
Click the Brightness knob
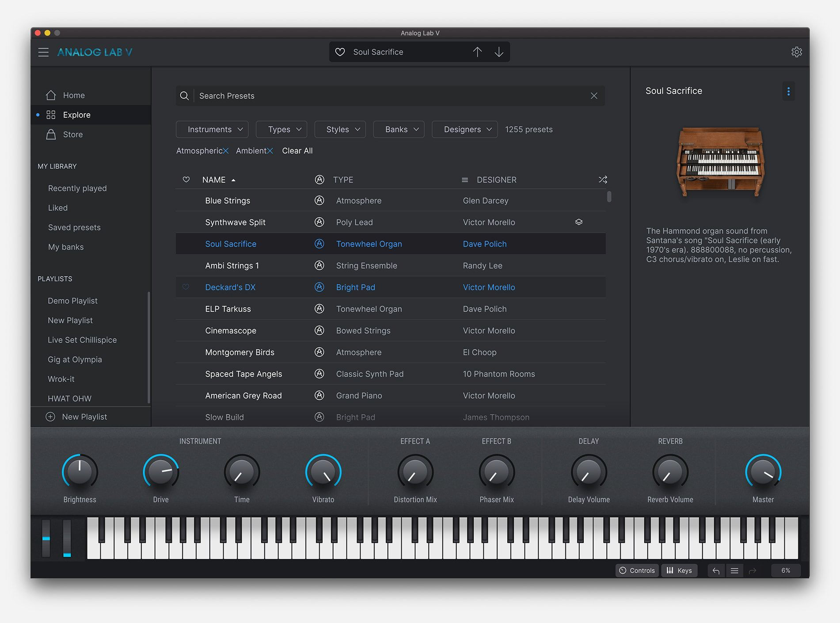point(80,472)
